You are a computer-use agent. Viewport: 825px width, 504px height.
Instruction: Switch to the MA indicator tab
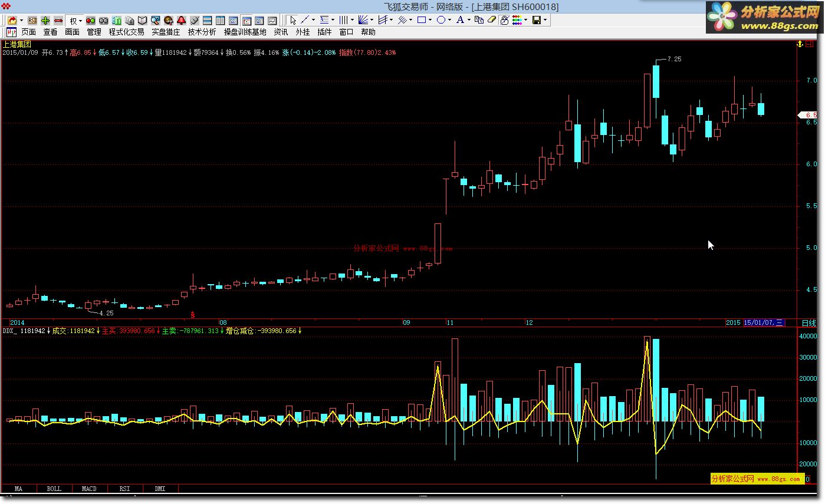[x=19, y=489]
